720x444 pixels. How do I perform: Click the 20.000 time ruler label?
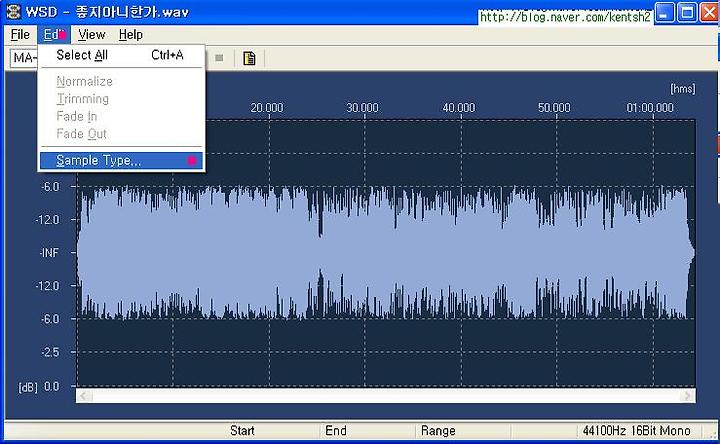click(x=266, y=108)
